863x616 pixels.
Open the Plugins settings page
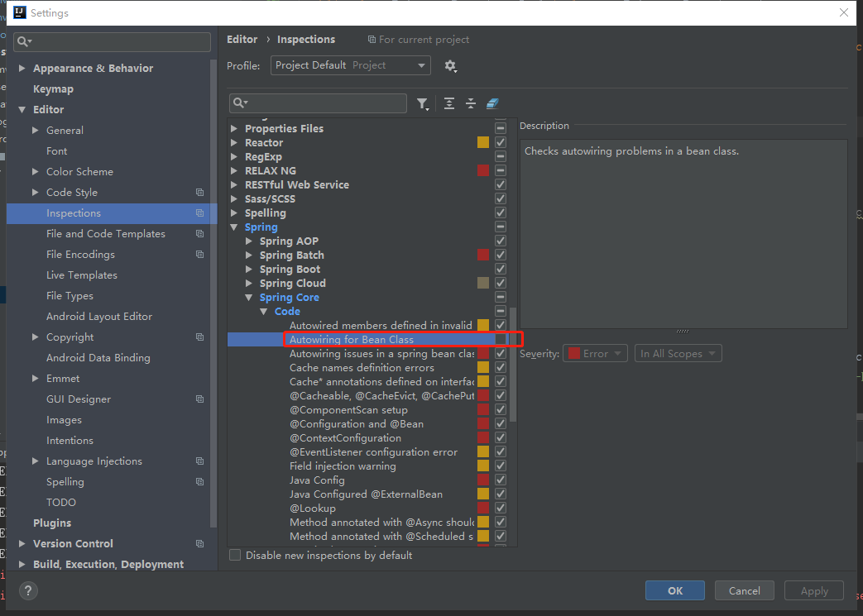click(52, 523)
